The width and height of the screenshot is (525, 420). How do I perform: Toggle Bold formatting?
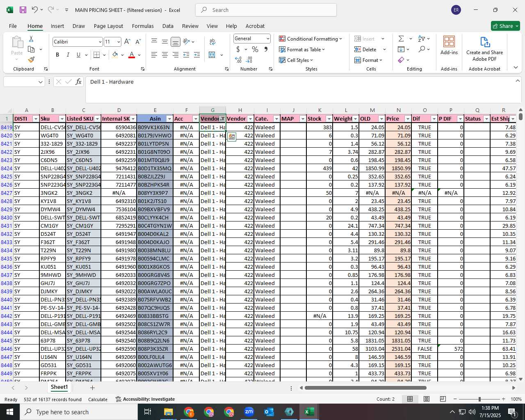click(57, 55)
